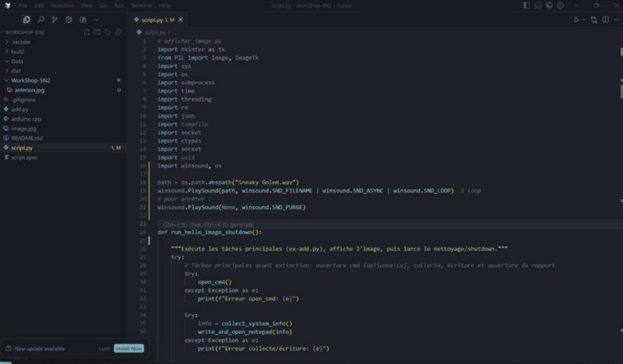Toggle bottom panel layout icon
Image resolution: width=623 pixels, height=364 pixels.
click(x=538, y=6)
